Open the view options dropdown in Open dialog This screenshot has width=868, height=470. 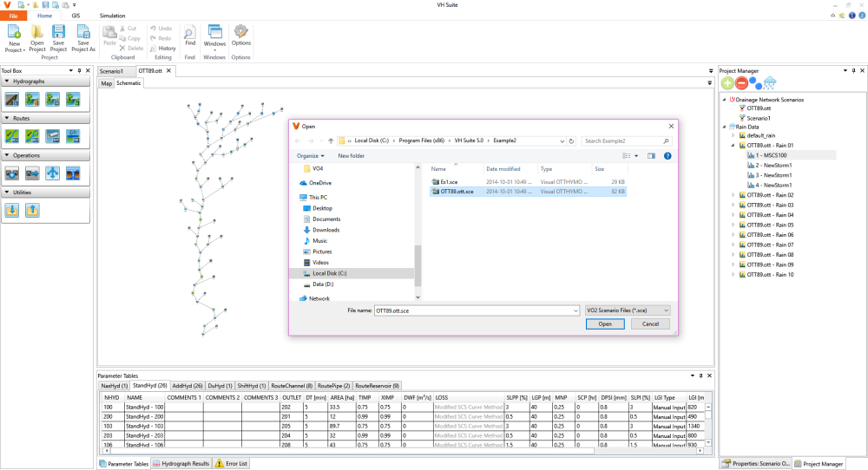click(636, 156)
